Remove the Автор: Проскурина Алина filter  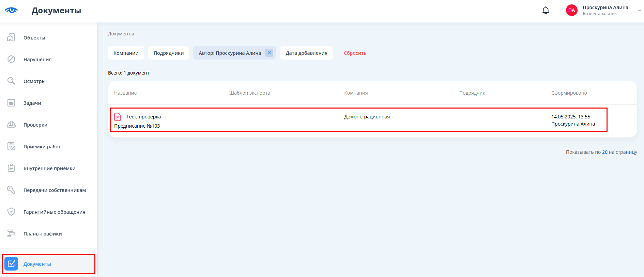[269, 53]
